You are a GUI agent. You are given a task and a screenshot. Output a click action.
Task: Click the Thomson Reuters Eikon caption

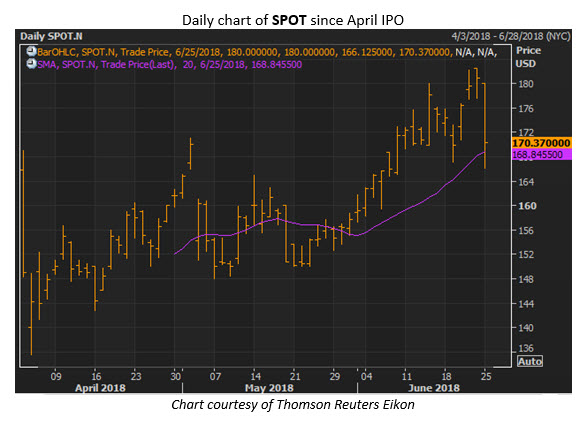point(293,405)
